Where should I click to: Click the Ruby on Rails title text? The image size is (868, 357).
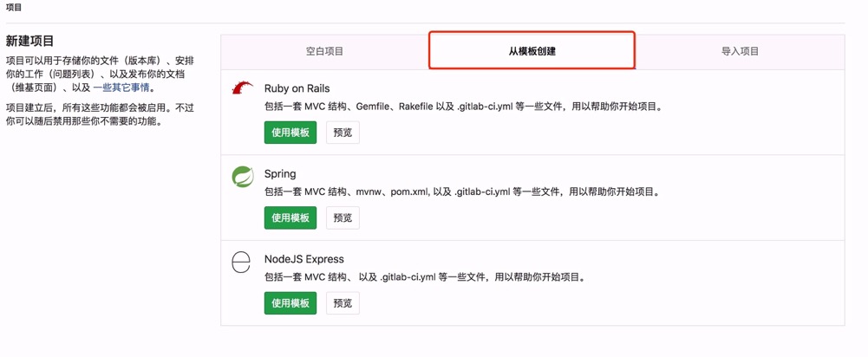pos(297,88)
